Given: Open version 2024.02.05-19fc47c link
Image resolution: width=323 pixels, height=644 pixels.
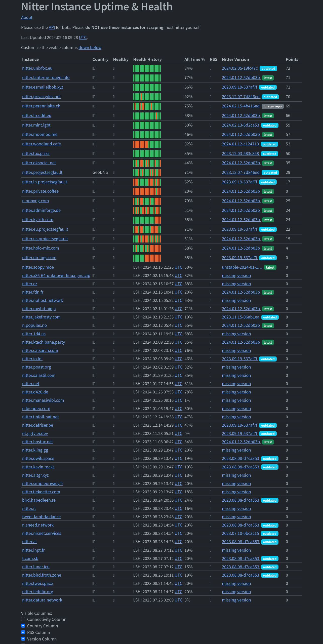Looking at the screenshot, I should coord(240,68).
